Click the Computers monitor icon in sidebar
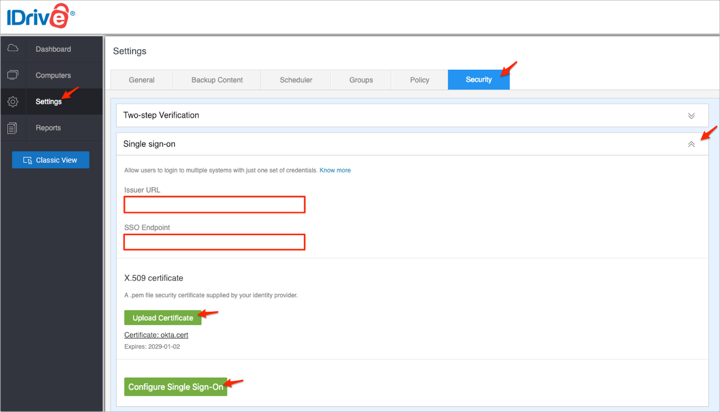Viewport: 720px width, 412px height. click(x=13, y=75)
